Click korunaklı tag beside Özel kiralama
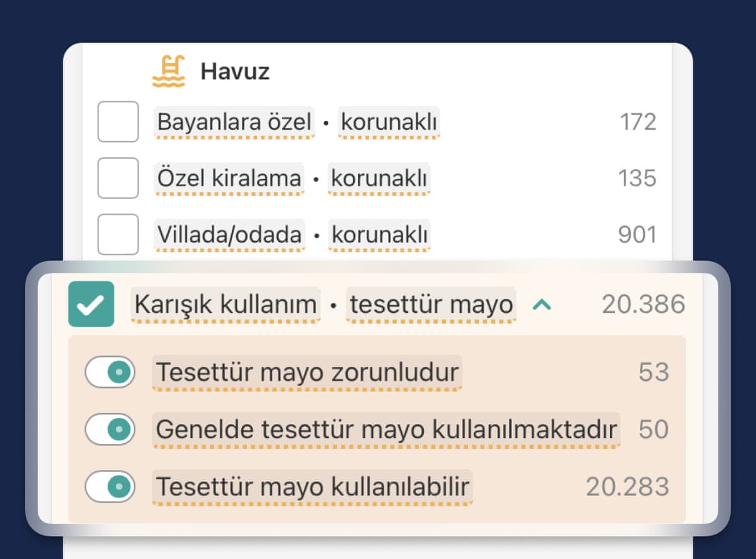The width and height of the screenshot is (756, 559). tap(379, 178)
